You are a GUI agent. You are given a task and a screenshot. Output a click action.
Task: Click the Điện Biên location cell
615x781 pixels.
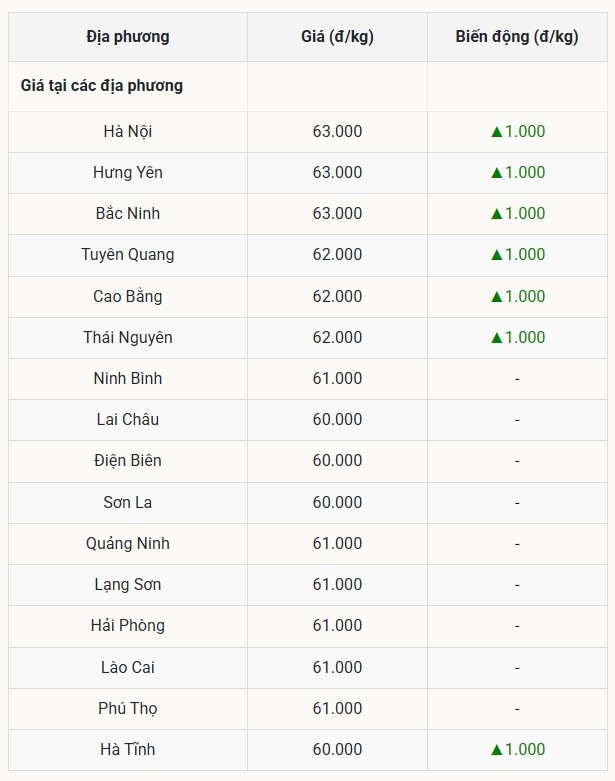click(128, 461)
